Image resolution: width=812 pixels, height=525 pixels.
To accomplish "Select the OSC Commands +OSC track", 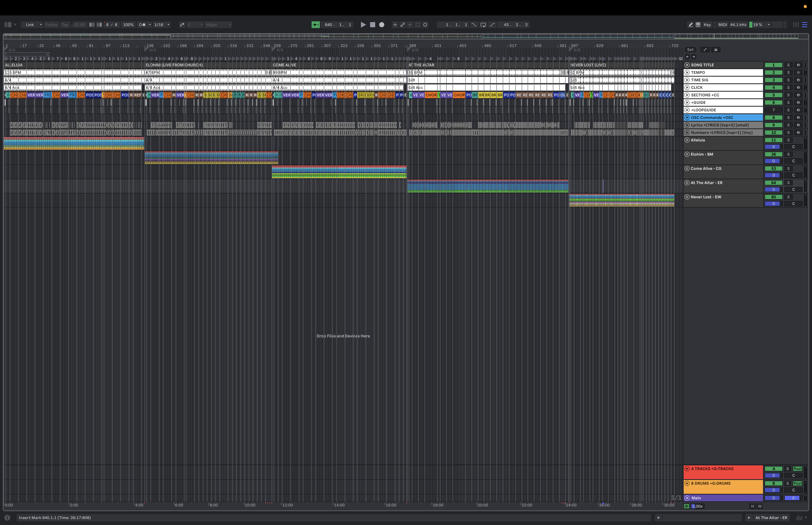I will point(723,117).
